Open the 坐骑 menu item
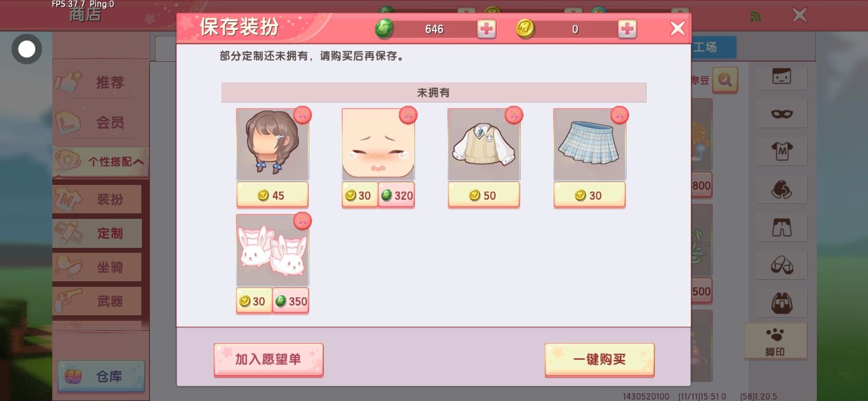Screen dimensions: 868x401 click(x=97, y=267)
